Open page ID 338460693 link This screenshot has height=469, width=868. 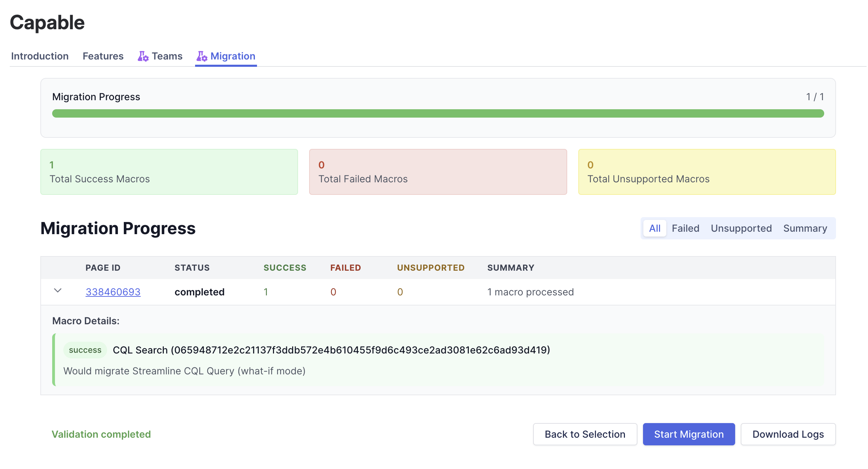point(113,292)
